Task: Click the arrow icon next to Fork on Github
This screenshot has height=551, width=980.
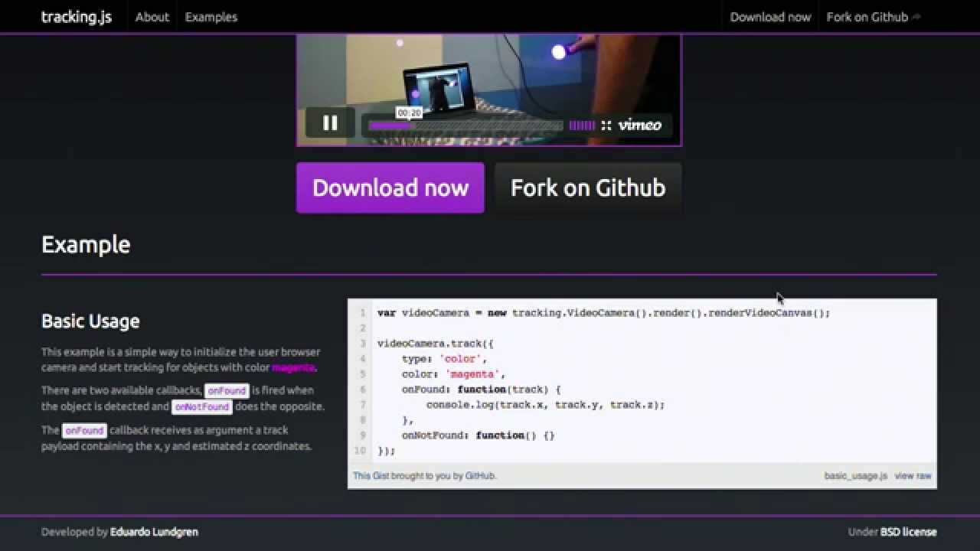Action: click(916, 17)
